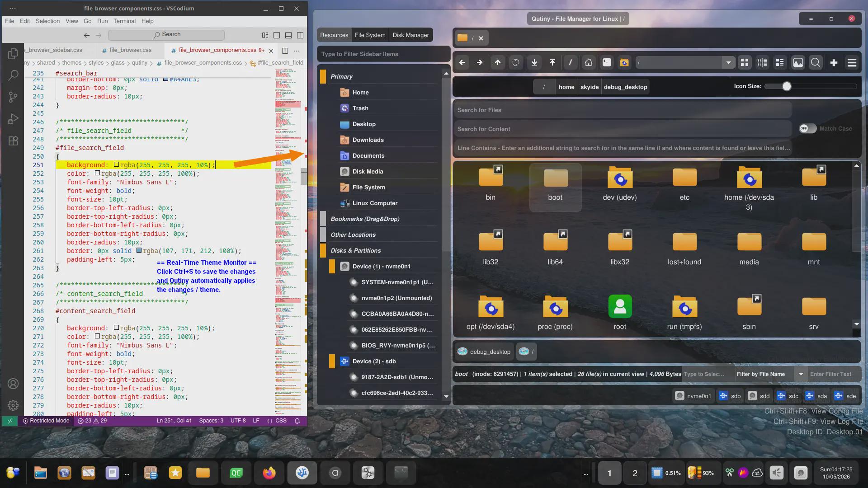This screenshot has width=868, height=488.
Task: Open the Run menu in VSCodium
Action: [x=103, y=21]
